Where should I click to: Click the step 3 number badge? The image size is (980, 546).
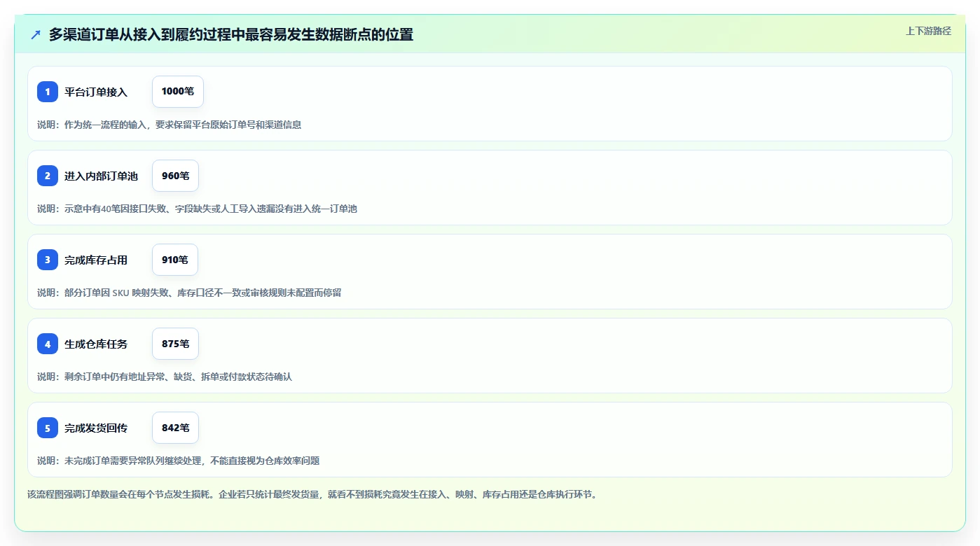point(48,260)
